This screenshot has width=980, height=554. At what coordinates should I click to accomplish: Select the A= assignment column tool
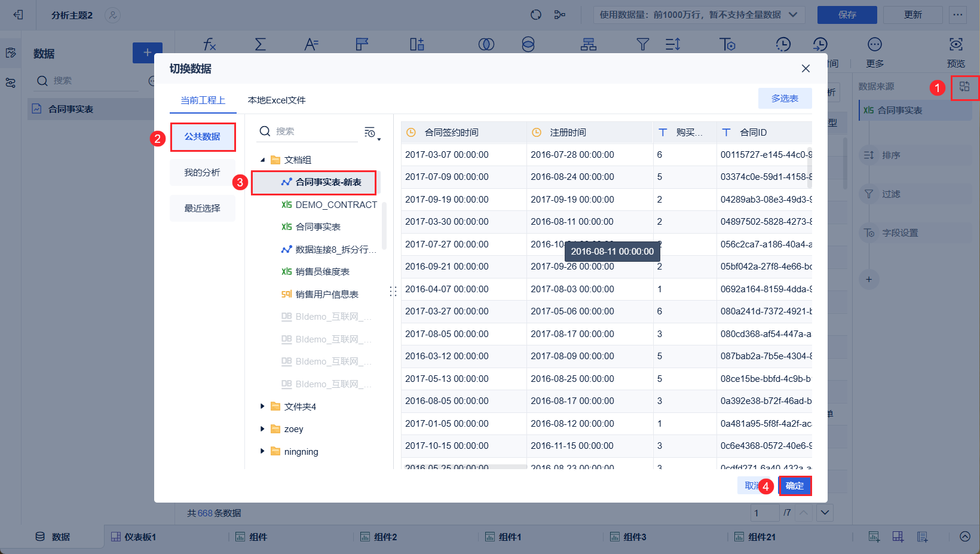tap(311, 44)
